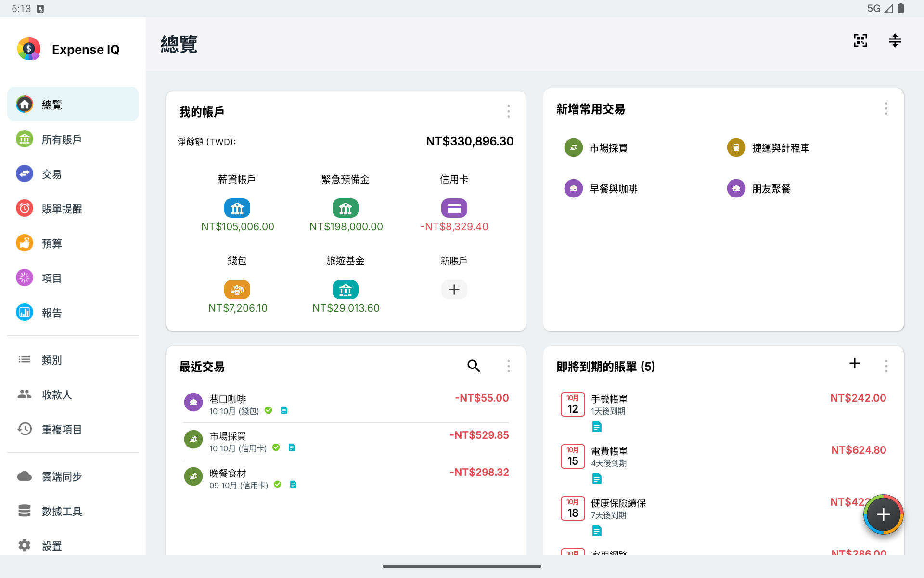Click credit card balance -NT$8,329.40
This screenshot has height=578, width=924.
coord(454,227)
